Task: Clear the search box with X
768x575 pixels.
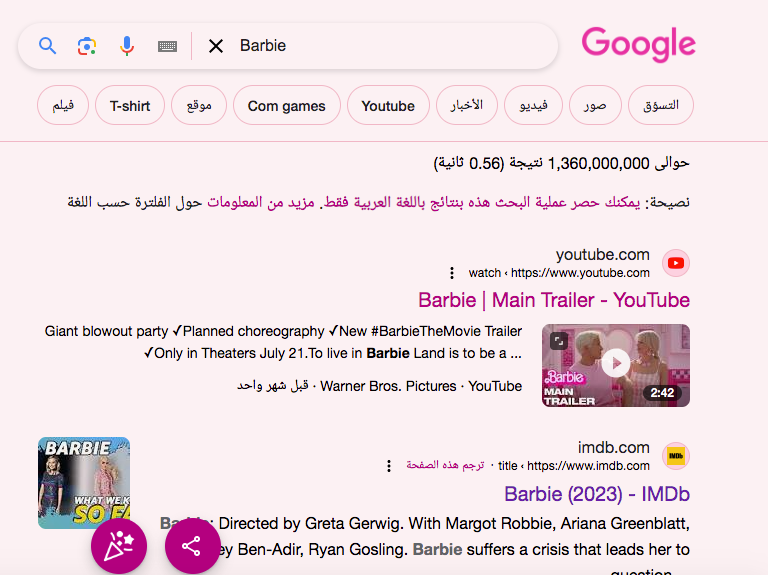Action: tap(216, 46)
